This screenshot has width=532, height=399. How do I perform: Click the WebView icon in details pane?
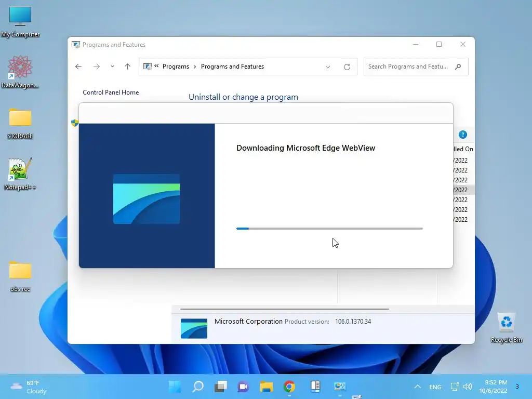point(194,328)
